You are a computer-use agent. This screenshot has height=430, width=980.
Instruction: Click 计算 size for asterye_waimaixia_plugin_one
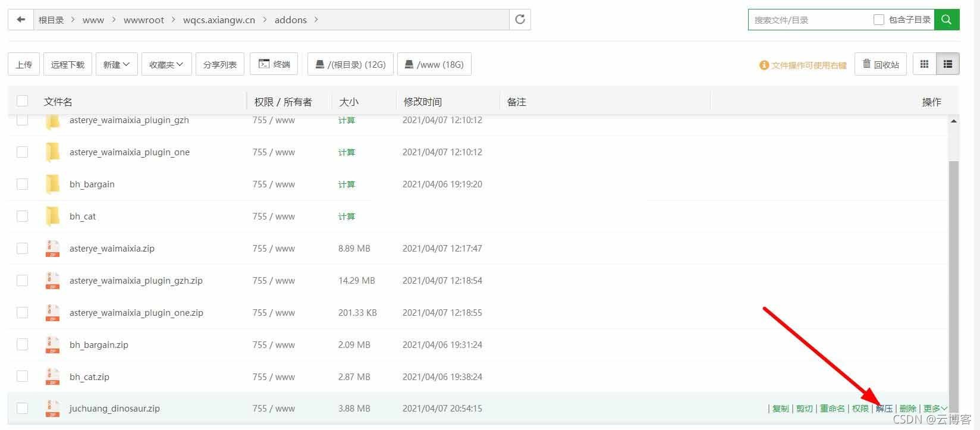pos(347,152)
